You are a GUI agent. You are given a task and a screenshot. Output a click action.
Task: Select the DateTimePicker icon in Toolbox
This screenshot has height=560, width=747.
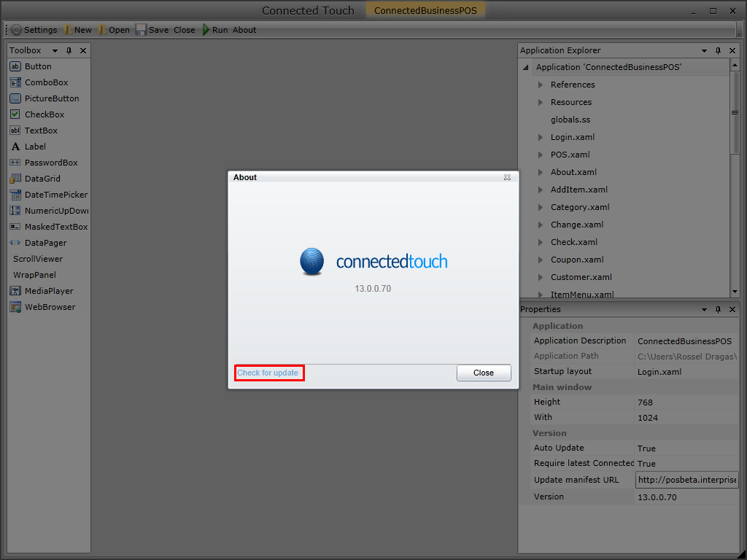pos(15,195)
